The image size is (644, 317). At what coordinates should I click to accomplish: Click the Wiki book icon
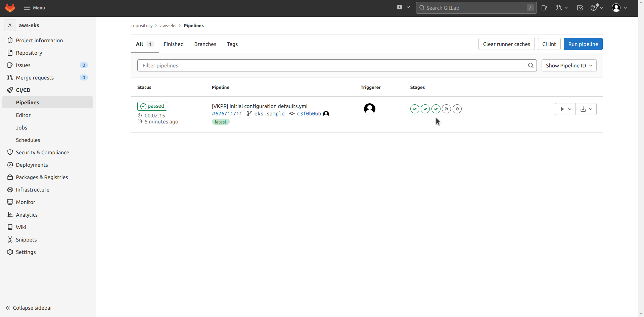click(10, 227)
